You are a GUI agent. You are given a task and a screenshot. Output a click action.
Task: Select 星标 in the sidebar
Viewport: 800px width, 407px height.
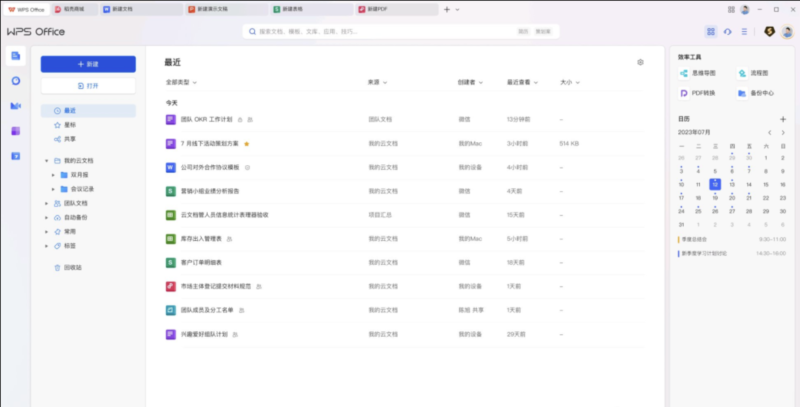point(88,125)
